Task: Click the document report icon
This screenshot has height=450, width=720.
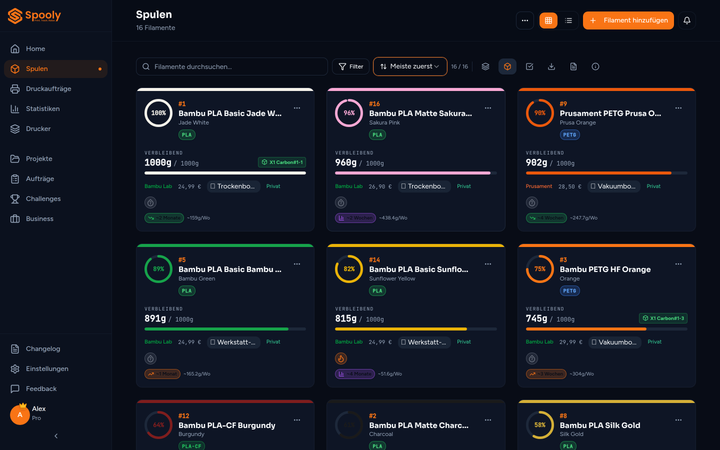Action: [x=574, y=67]
